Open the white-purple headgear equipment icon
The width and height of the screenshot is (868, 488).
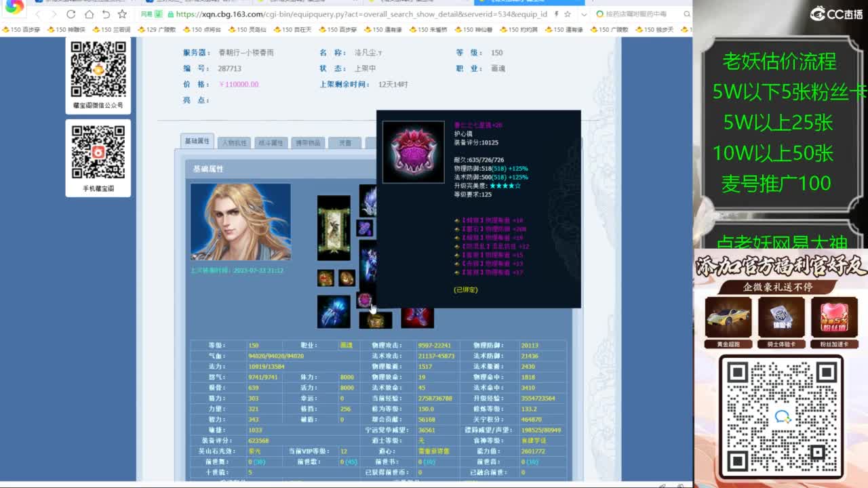point(368,201)
